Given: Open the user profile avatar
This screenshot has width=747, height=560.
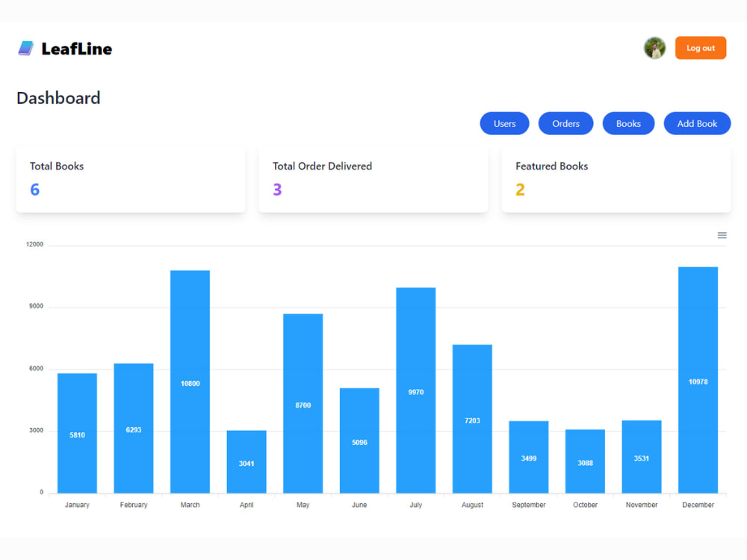Looking at the screenshot, I should coord(654,48).
